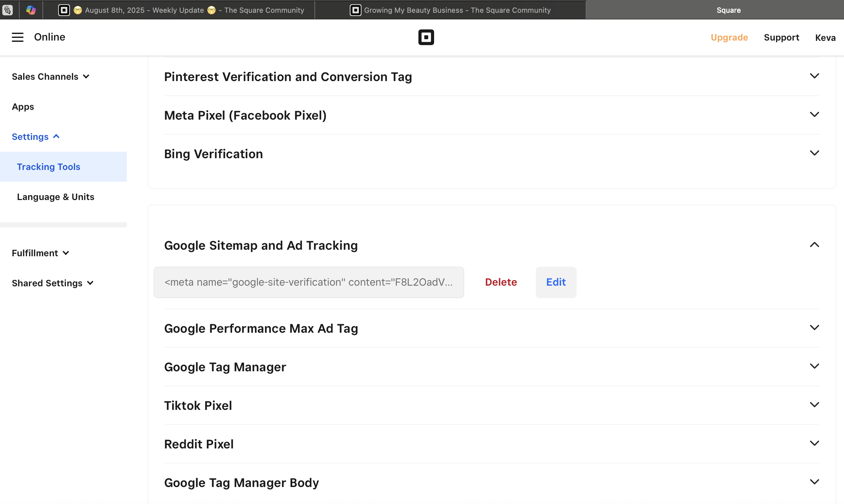Collapse the Settings sidebar section
This screenshot has width=844, height=504.
coord(36,137)
